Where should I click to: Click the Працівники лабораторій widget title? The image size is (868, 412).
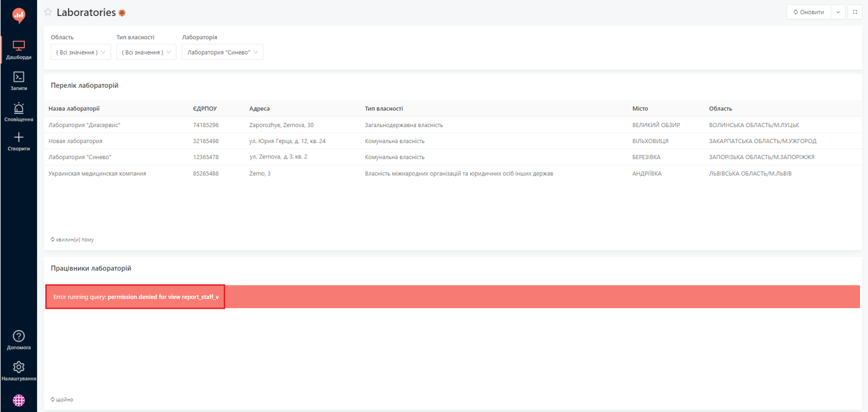tap(91, 268)
